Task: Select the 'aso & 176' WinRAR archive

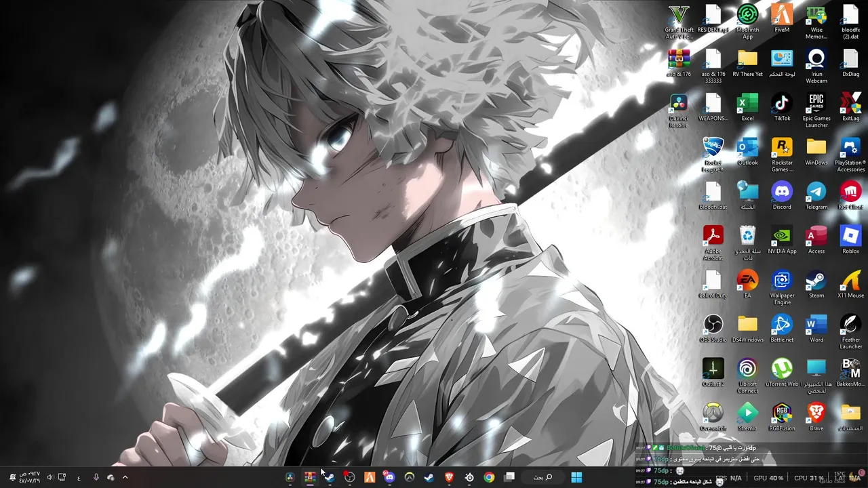Action: [679, 64]
